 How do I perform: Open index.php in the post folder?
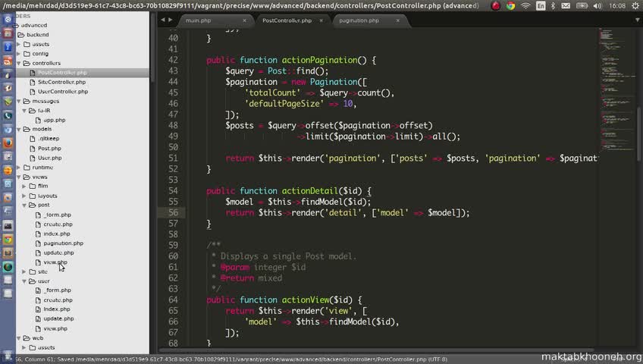coord(57,234)
